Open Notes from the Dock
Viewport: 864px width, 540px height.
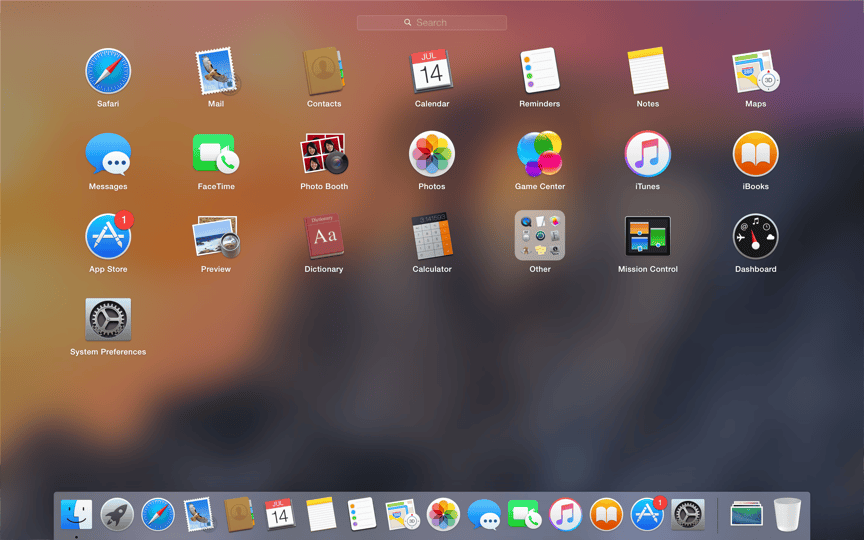[321, 515]
